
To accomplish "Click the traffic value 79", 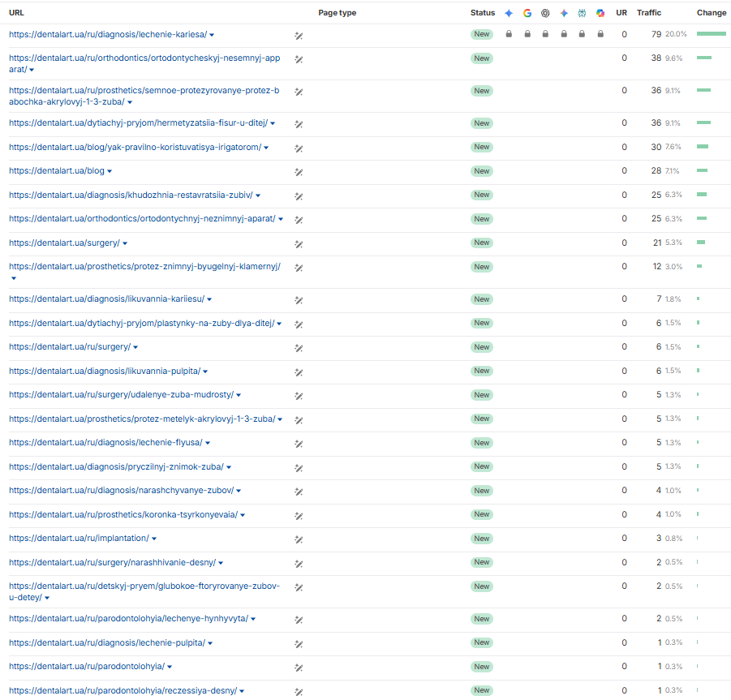I will 656,34.
